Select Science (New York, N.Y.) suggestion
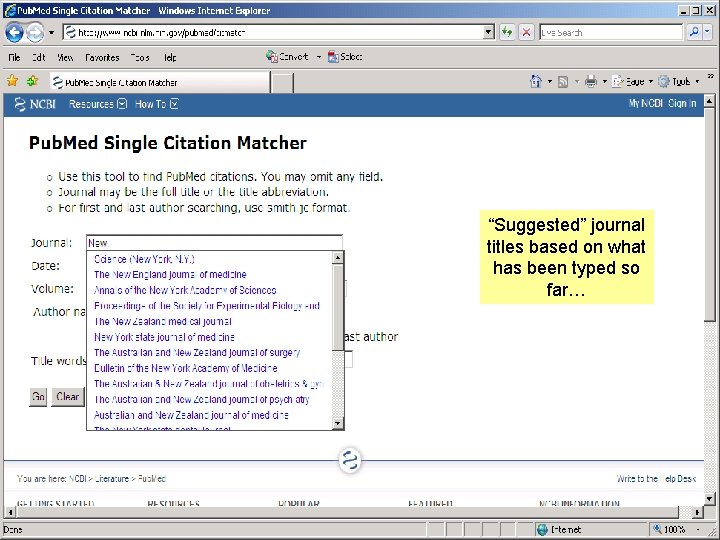 pyautogui.click(x=144, y=259)
